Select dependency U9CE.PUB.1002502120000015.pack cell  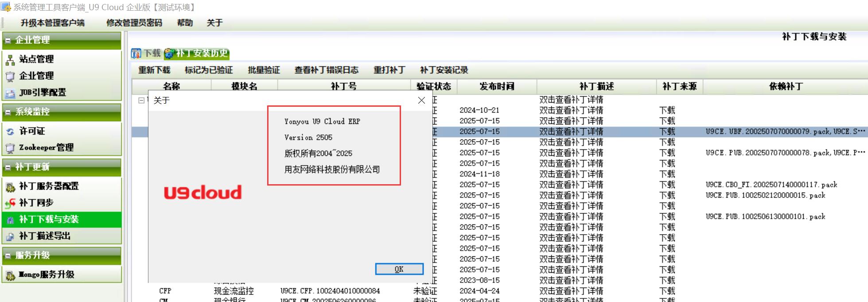pos(765,195)
